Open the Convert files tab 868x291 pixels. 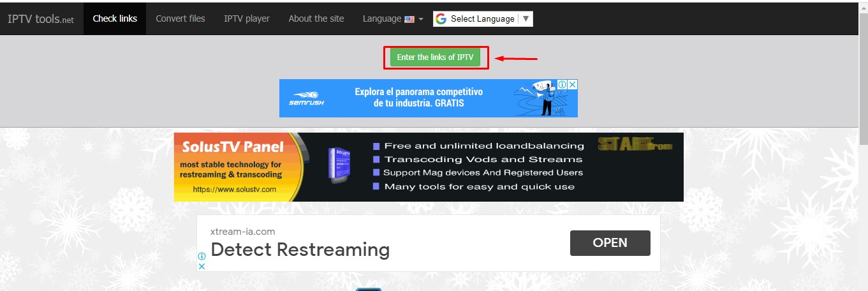click(180, 19)
